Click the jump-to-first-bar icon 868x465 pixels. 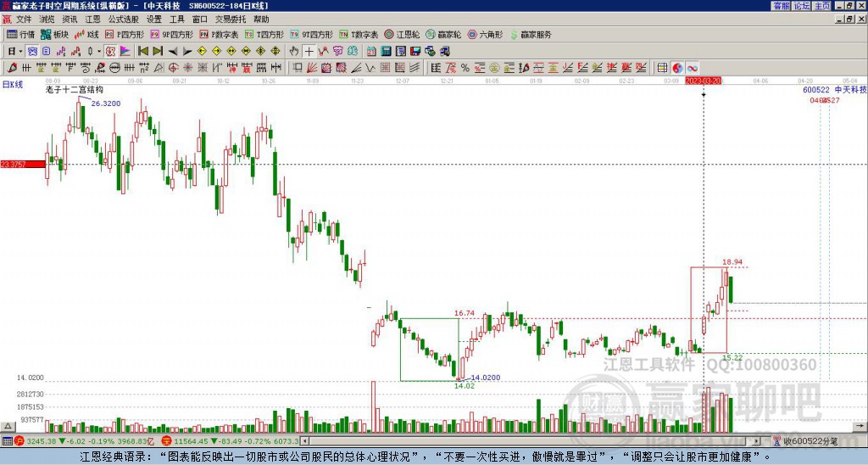tap(143, 52)
